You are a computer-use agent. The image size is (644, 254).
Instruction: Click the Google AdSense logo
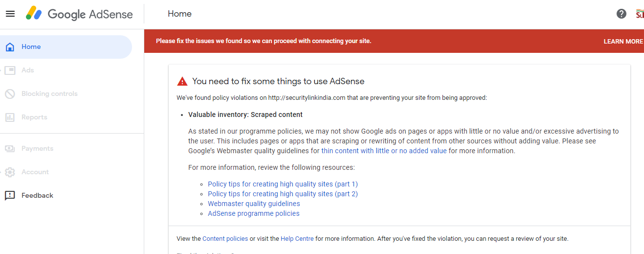coord(80,14)
